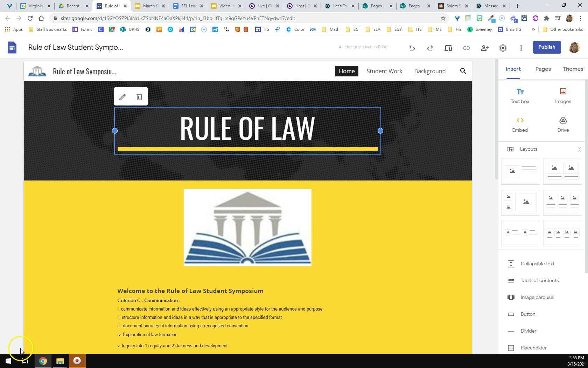Screen dimensions: 588x368
Task: Choose the two-image side-by-side layout
Action: tap(562, 171)
